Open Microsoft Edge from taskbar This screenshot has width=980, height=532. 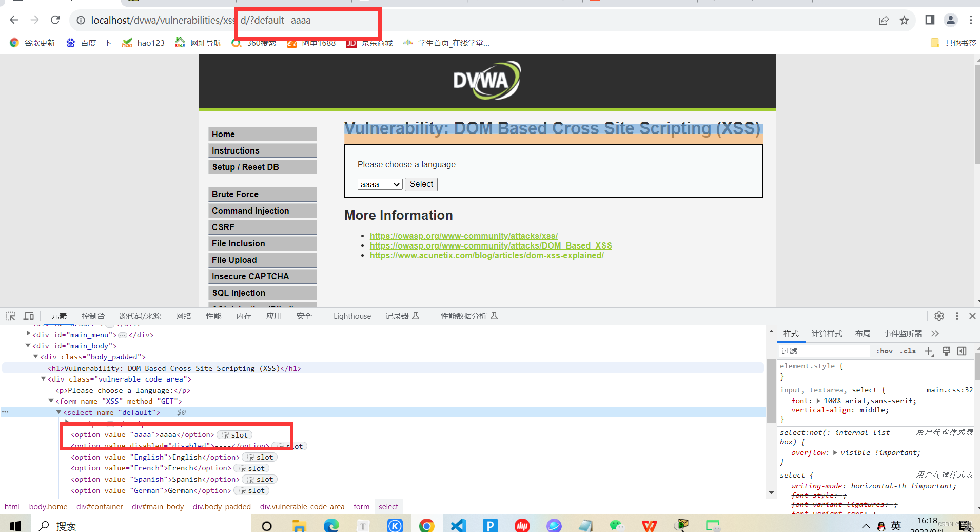point(331,525)
